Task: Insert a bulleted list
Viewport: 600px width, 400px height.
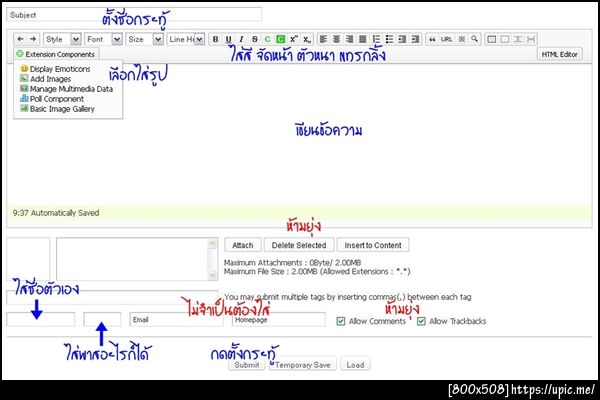Action: (389, 39)
